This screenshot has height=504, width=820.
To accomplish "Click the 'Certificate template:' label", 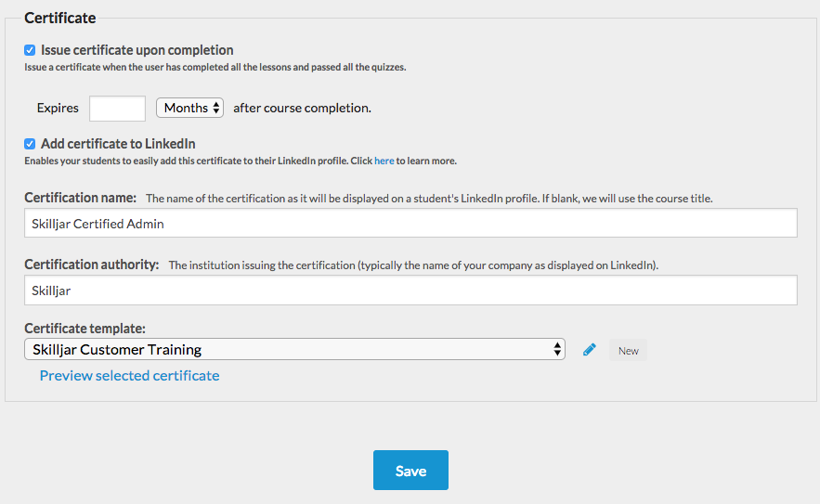I will [85, 329].
